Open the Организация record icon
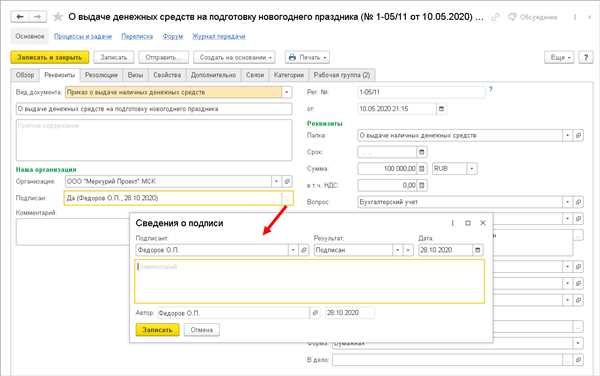 287,181
